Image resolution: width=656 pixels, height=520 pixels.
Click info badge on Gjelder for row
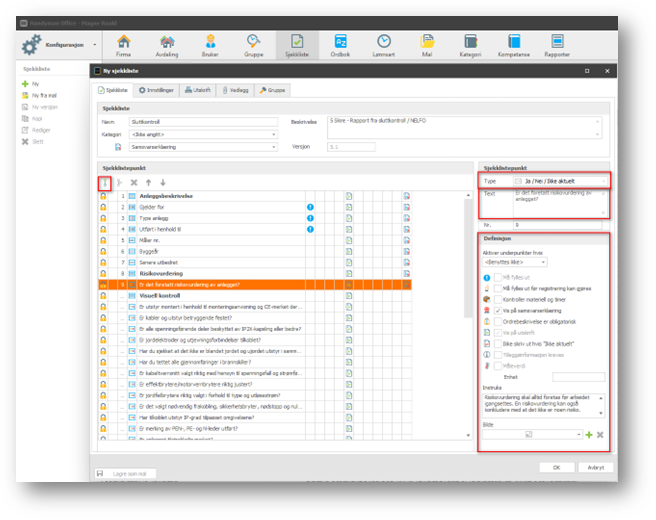click(x=310, y=207)
